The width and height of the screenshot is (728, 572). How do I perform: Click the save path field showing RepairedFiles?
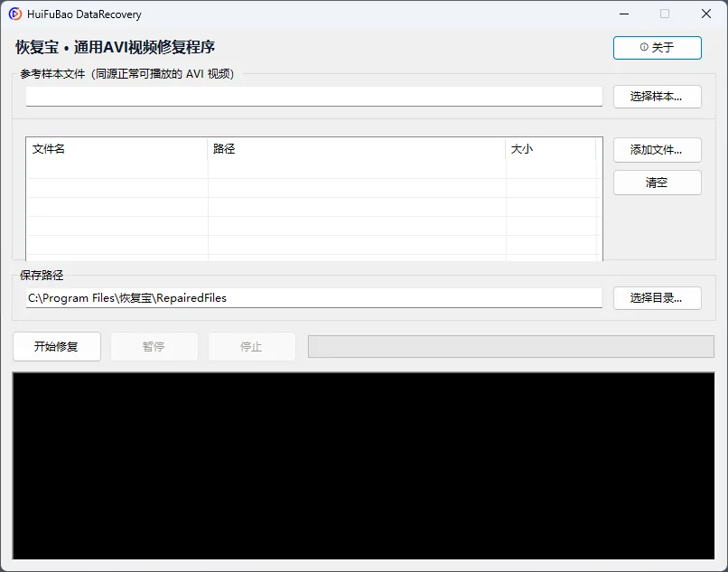(x=313, y=298)
